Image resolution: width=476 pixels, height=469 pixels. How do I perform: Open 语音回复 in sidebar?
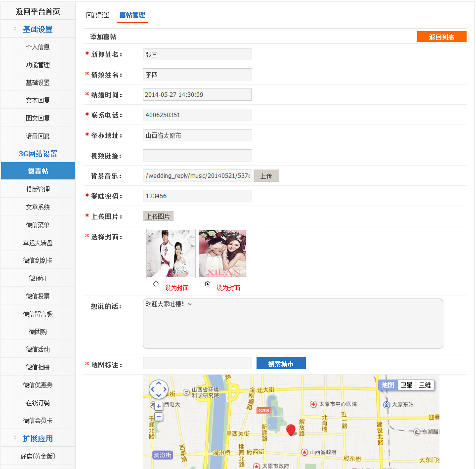click(x=38, y=136)
